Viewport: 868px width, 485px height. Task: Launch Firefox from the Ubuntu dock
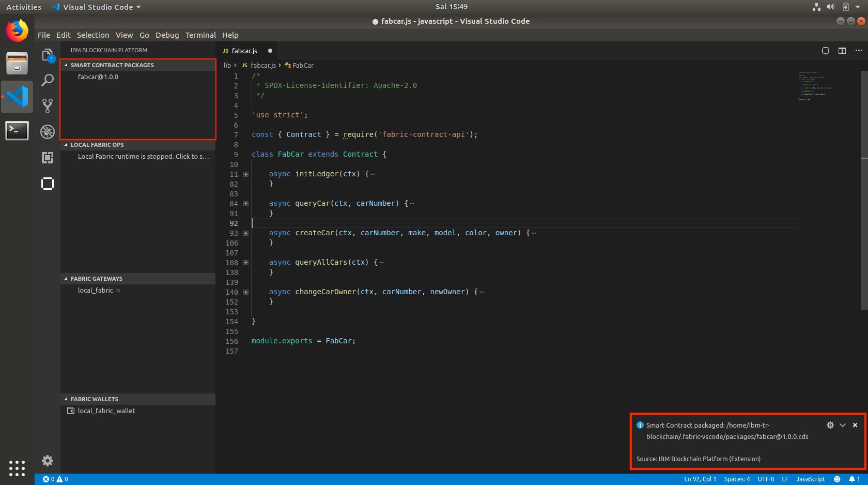tap(17, 31)
